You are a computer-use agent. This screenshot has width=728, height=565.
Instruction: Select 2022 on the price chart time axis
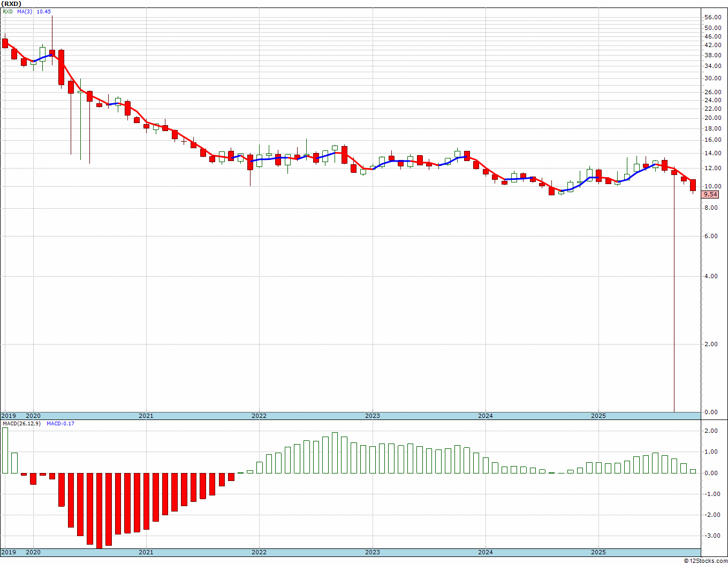coord(259,416)
